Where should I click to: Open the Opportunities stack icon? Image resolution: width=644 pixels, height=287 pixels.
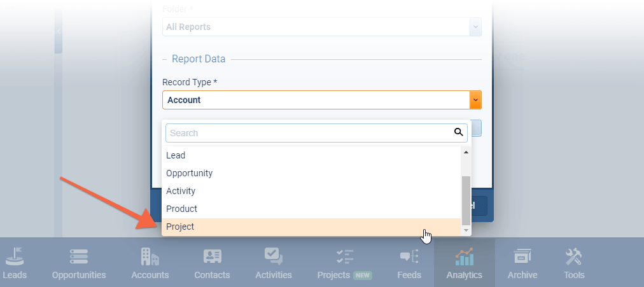[79, 257]
